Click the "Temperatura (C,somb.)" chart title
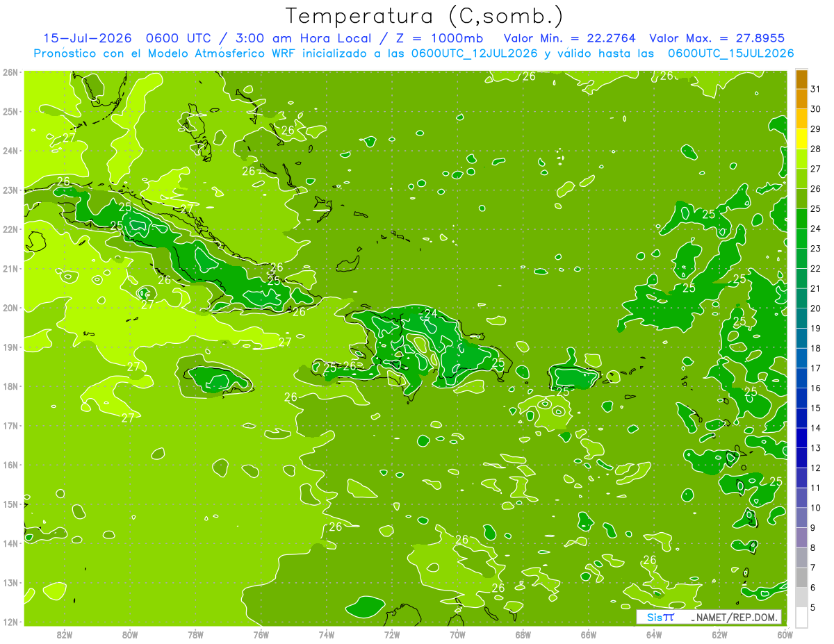 (x=425, y=17)
